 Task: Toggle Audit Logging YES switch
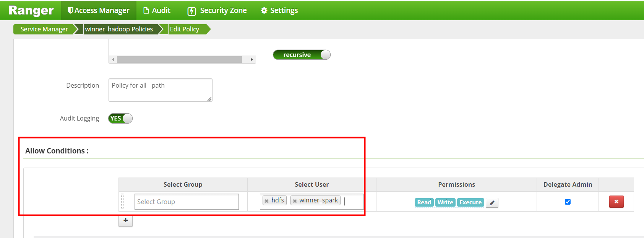(x=120, y=119)
